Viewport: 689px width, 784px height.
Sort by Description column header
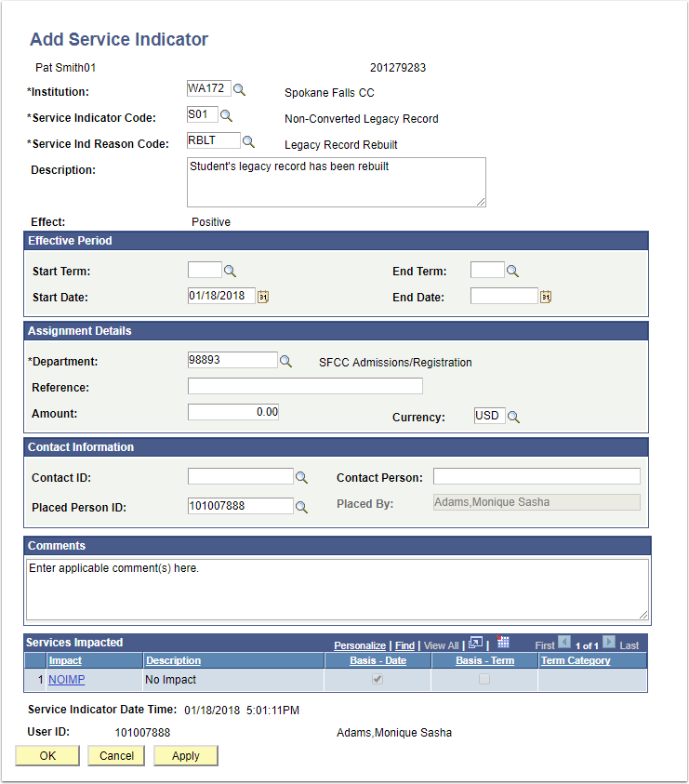174,660
